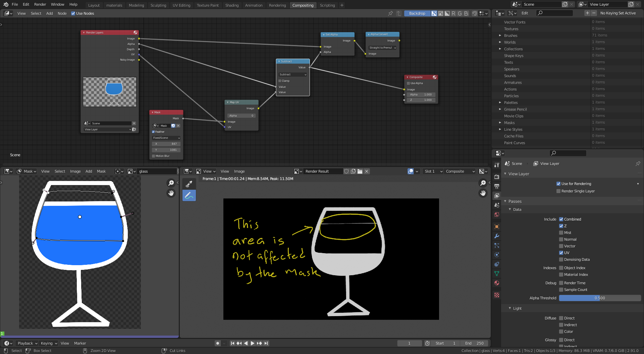This screenshot has height=354, width=644.
Task: Enable Render Single Layer checkbox
Action: (x=558, y=191)
